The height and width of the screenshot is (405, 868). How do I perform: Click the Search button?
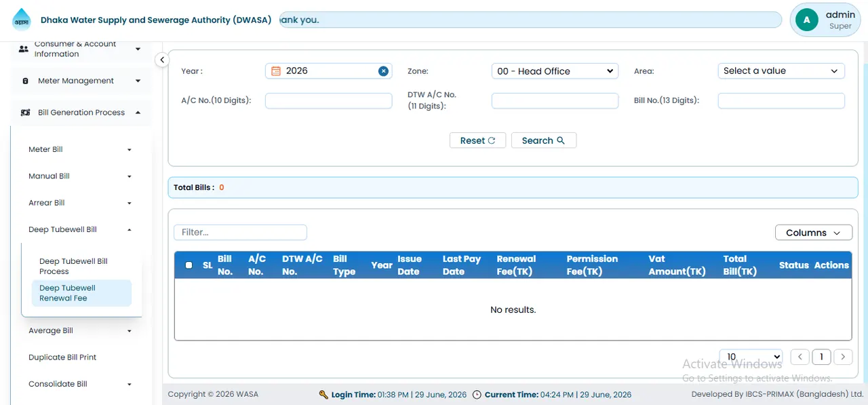(544, 140)
